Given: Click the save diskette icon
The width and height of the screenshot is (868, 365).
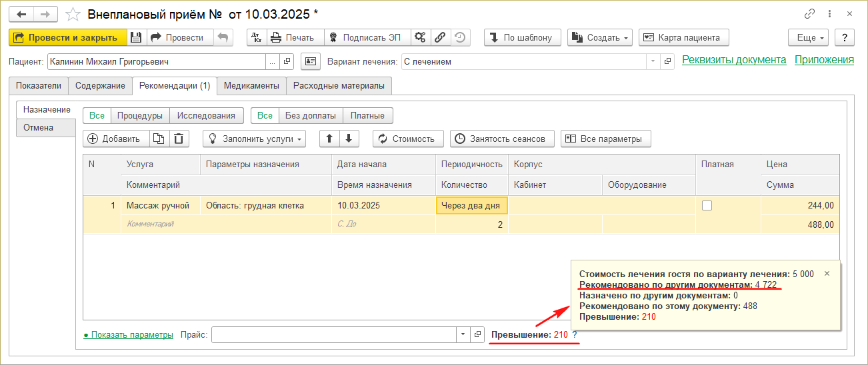Looking at the screenshot, I should tap(136, 37).
